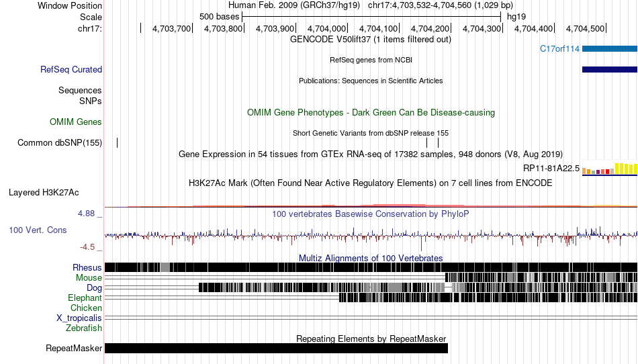Open the RefSeq Curated track label
Screen dimensions: 638x364
pyautogui.click(x=71, y=70)
